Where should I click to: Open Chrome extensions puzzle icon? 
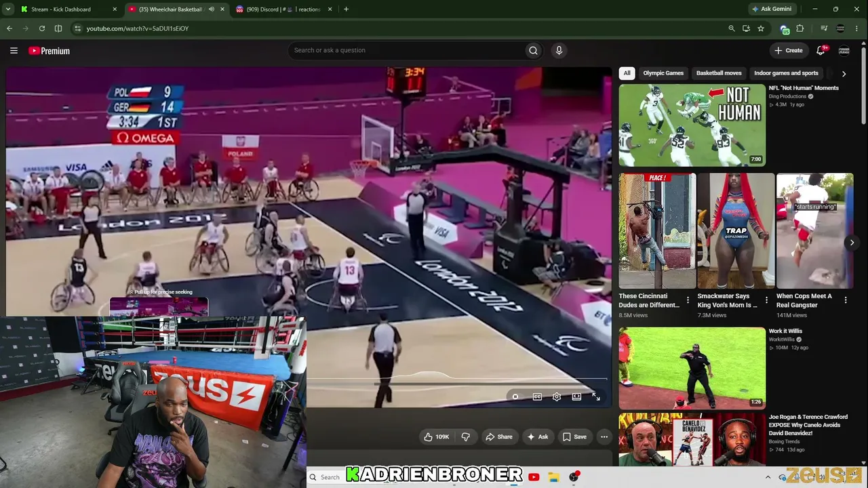[x=800, y=28]
